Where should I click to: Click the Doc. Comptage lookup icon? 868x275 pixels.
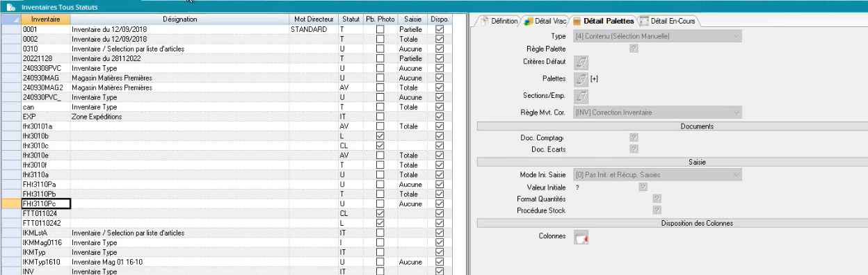634,138
